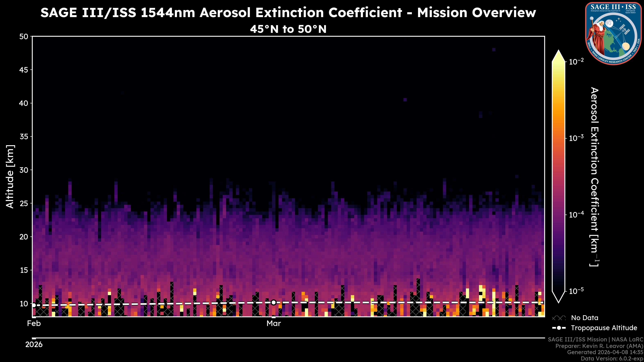Screen dimensions: 644x362
Task: Click the 2026 year label
Action: point(34,345)
